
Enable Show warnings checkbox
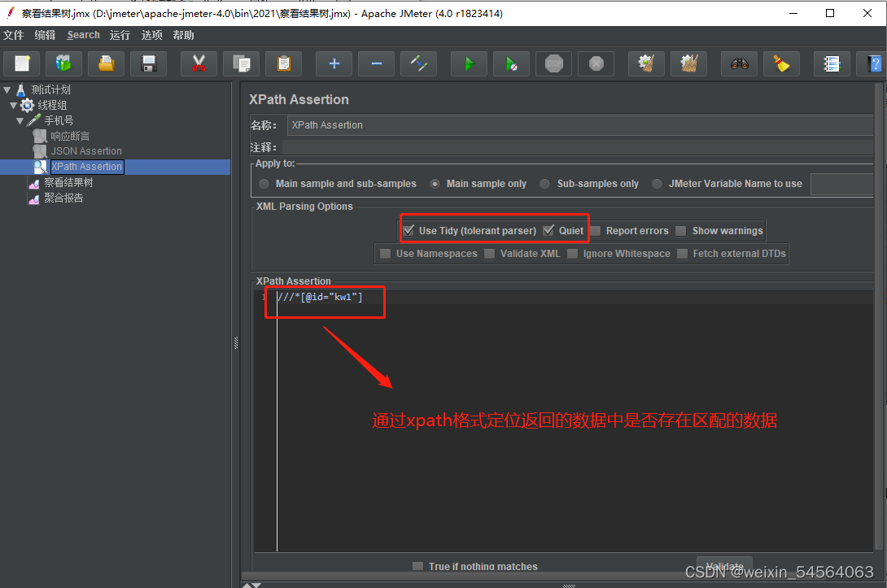tap(681, 231)
